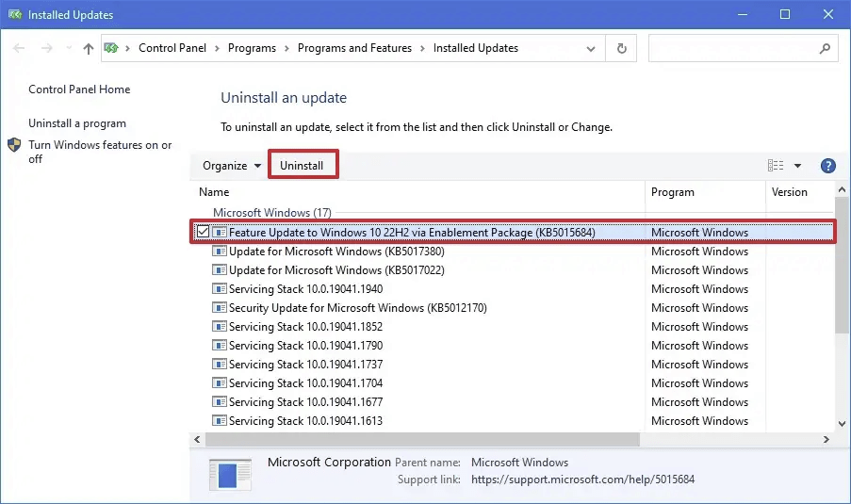Screen dimensions: 851x504
Task: Maximize the Installed Updates window
Action: (x=785, y=14)
